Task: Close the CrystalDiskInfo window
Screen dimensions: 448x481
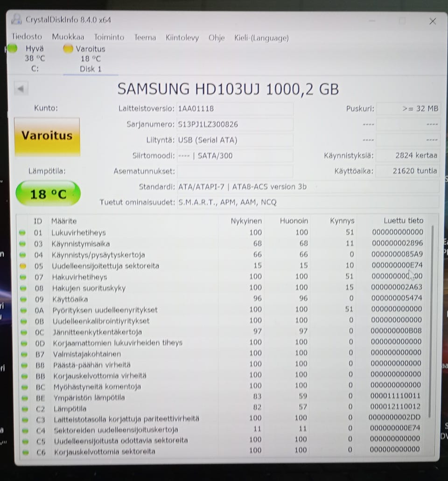Action: 433,21
